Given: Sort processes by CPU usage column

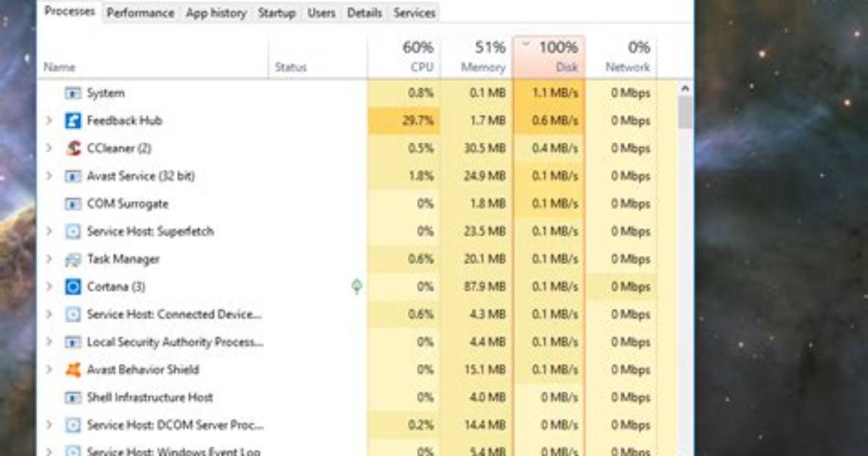Looking at the screenshot, I should pos(404,57).
